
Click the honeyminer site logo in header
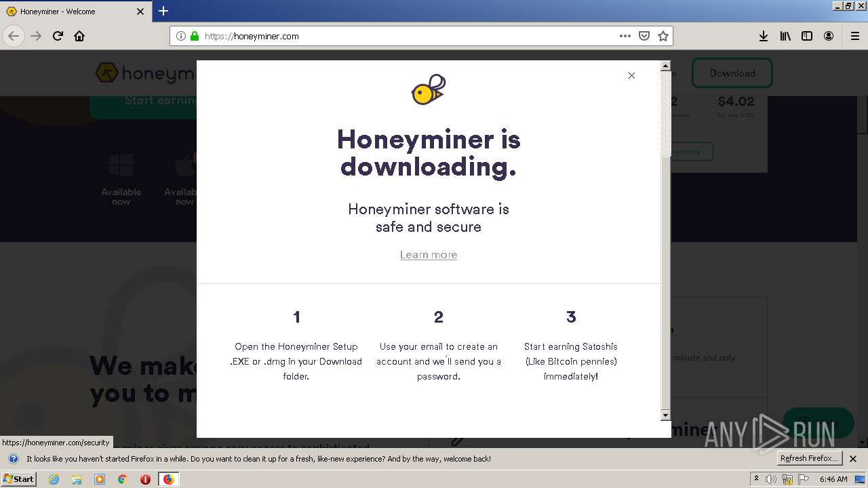tap(146, 73)
